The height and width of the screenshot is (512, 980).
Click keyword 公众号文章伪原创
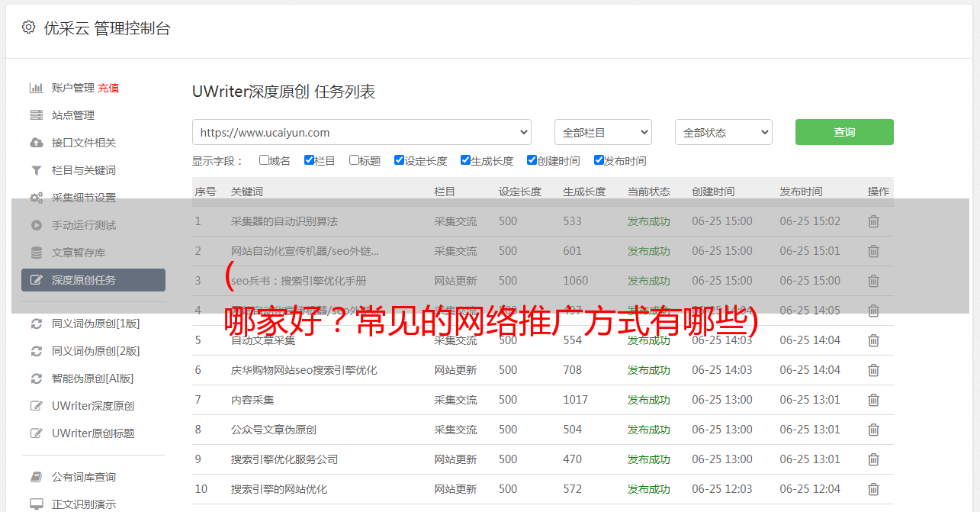click(x=274, y=430)
